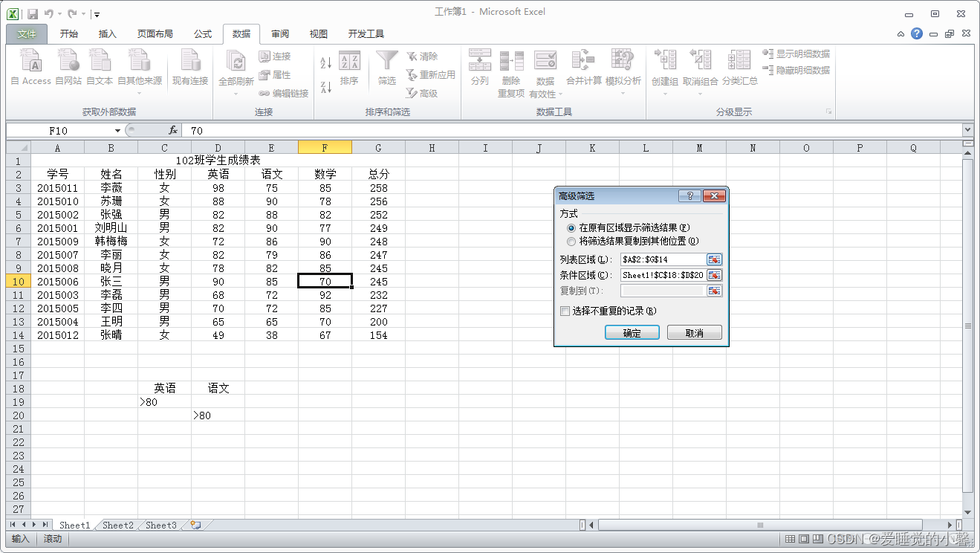Open 连接 in the connections group
The image size is (980, 553).
pos(275,56)
